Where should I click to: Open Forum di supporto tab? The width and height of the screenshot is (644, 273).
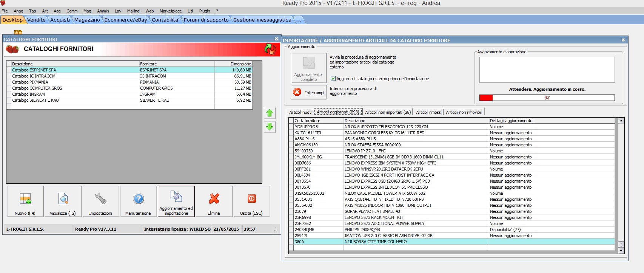[x=206, y=20]
